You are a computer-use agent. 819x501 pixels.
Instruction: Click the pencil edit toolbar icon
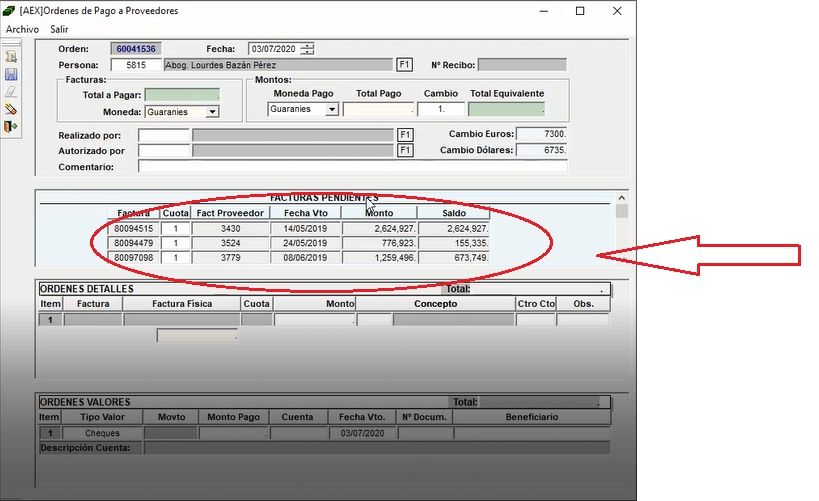(11, 109)
